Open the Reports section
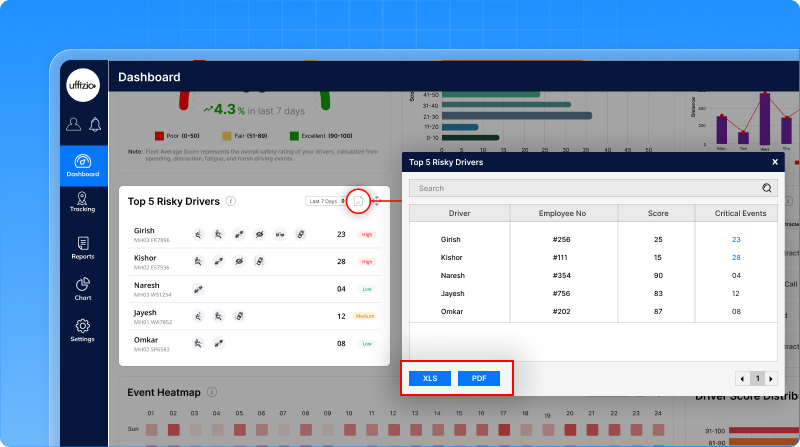 [83, 248]
